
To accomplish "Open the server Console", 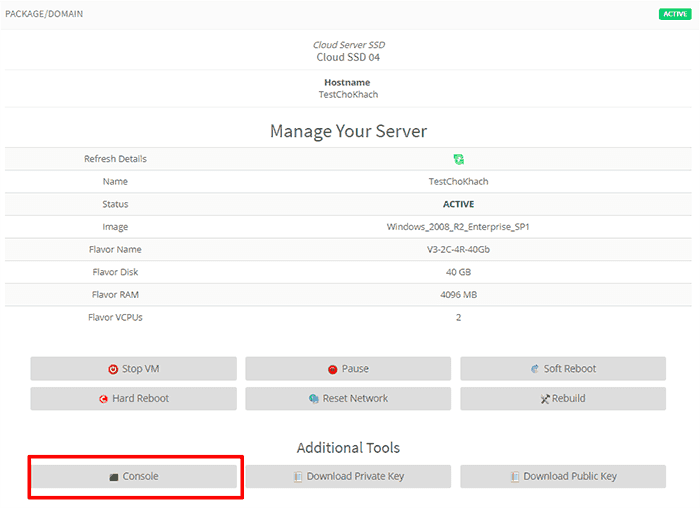I will (x=133, y=476).
